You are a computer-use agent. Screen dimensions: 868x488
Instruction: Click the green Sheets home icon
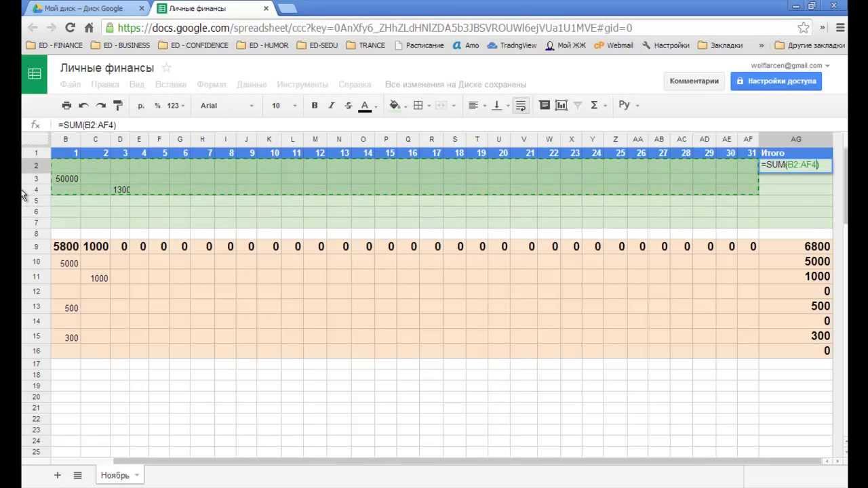pos(35,74)
